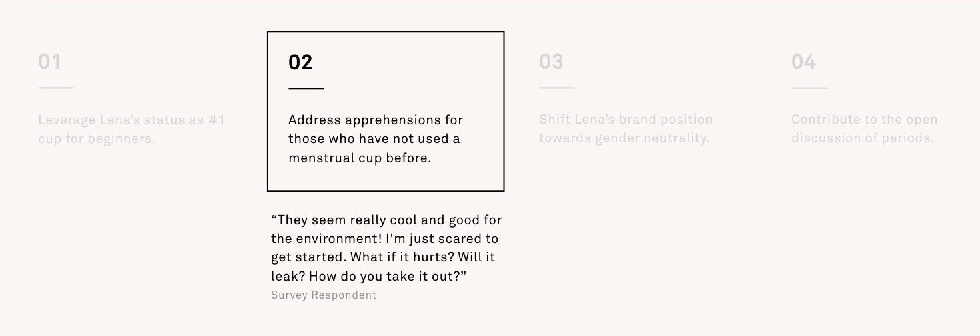Select the faded step number 01

49,62
